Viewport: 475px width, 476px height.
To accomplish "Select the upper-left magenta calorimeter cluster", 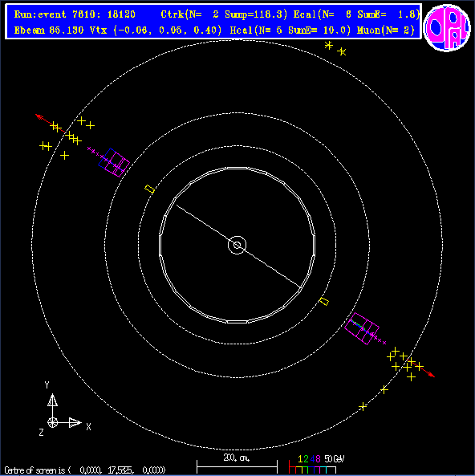I will (114, 162).
